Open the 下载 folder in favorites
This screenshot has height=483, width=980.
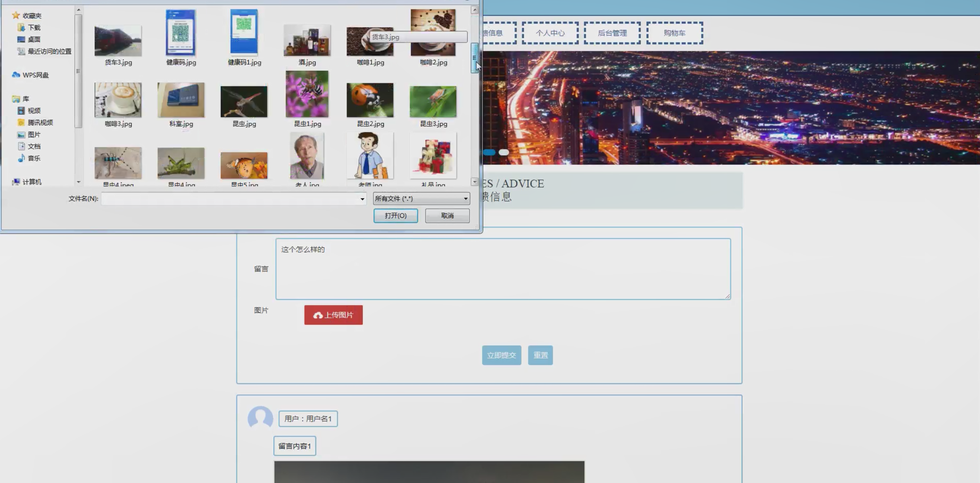(33, 27)
